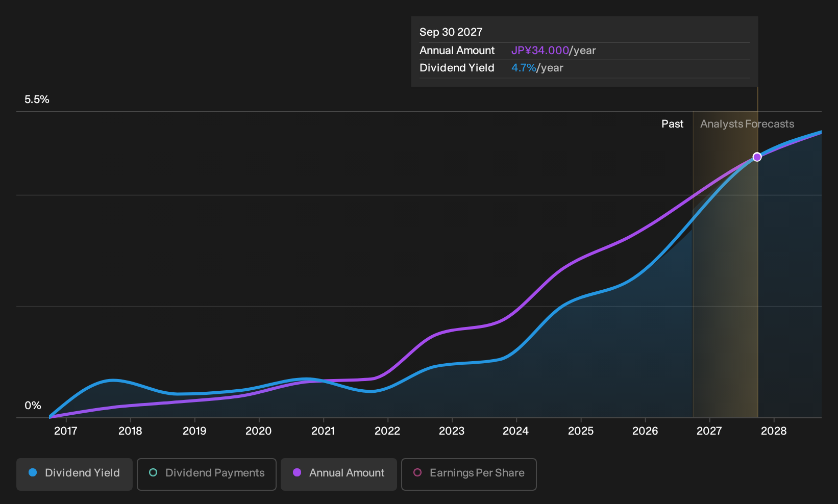The width and height of the screenshot is (838, 504).
Task: Click the Analysts Forecasts label
Action: (747, 124)
